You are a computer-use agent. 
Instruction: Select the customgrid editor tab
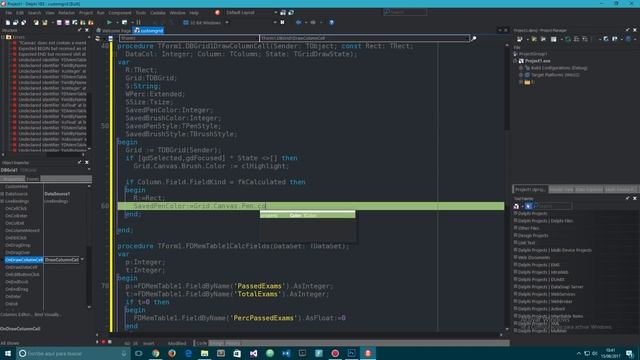[x=149, y=31]
